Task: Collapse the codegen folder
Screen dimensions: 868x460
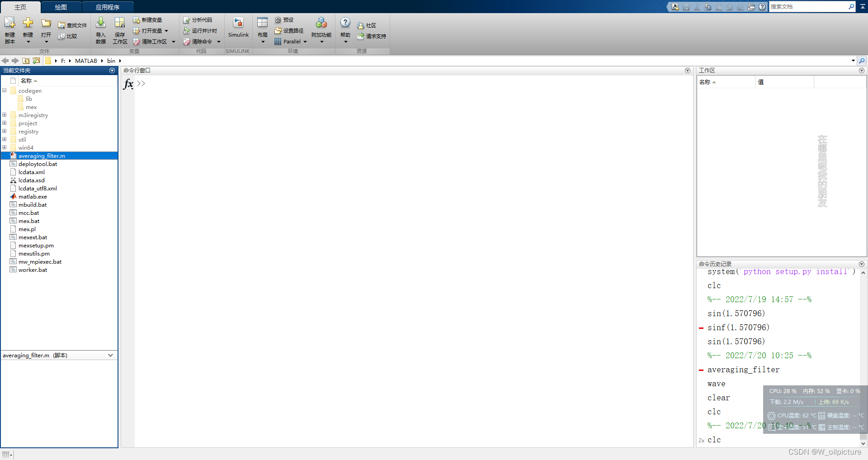Action: pos(5,90)
